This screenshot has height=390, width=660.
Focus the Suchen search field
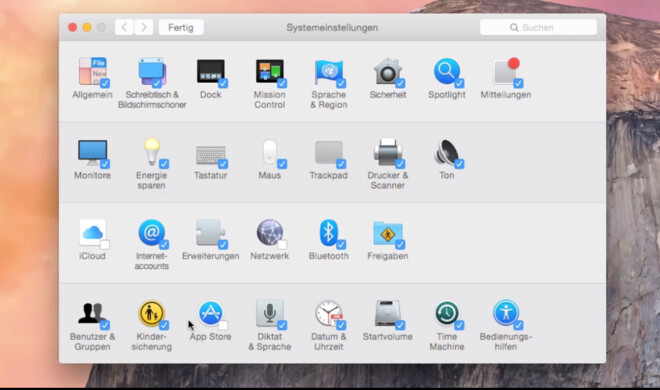538,27
